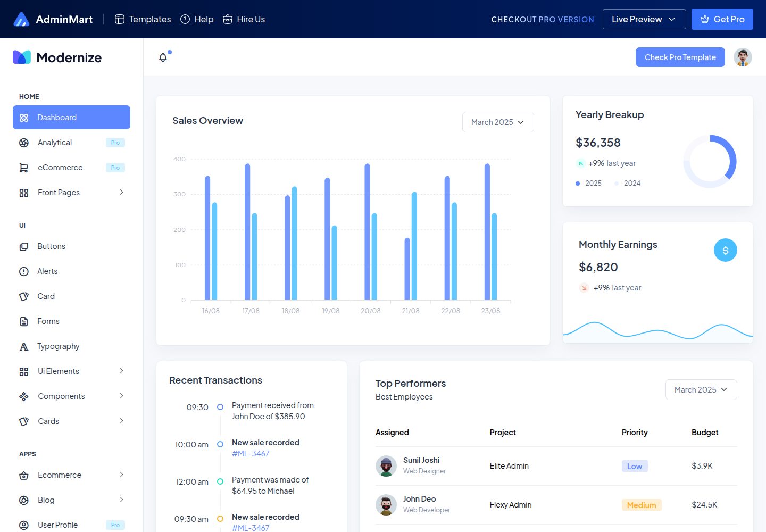
Task: Click the 20/08 dark blue bar in chart
Action: (x=367, y=231)
